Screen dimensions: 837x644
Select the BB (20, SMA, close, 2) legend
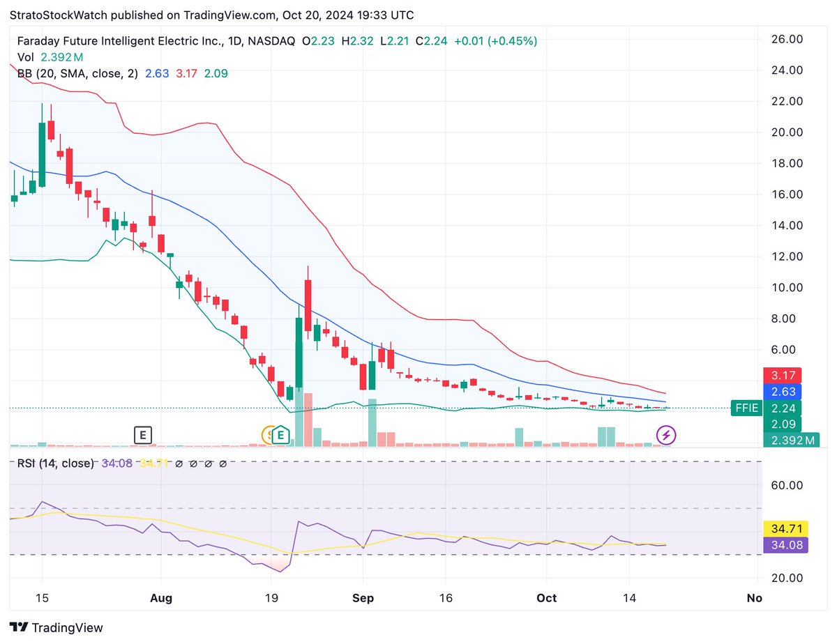(x=78, y=73)
